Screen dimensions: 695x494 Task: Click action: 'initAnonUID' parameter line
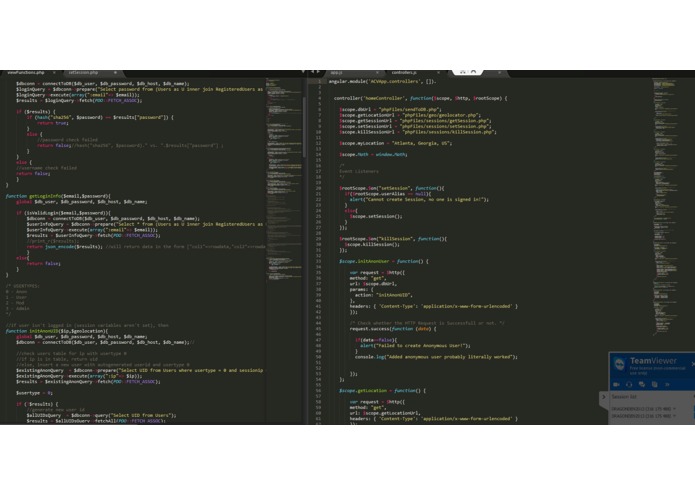tap(384, 295)
